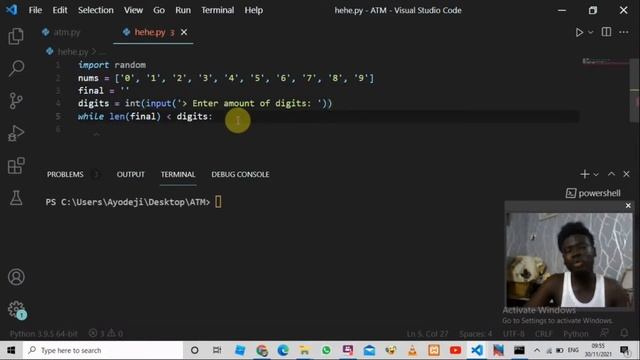Open WhatsApp from taskbar
This screenshot has width=640, height=360.
click(326, 350)
